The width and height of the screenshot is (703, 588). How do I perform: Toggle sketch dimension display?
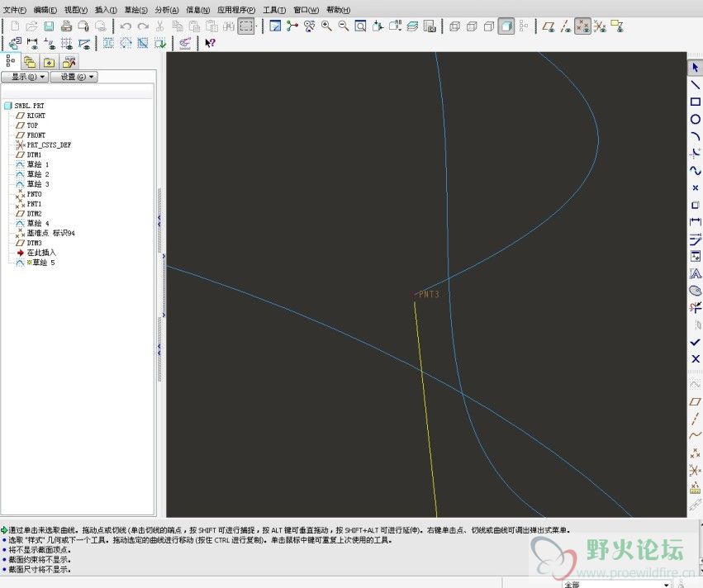[32, 43]
